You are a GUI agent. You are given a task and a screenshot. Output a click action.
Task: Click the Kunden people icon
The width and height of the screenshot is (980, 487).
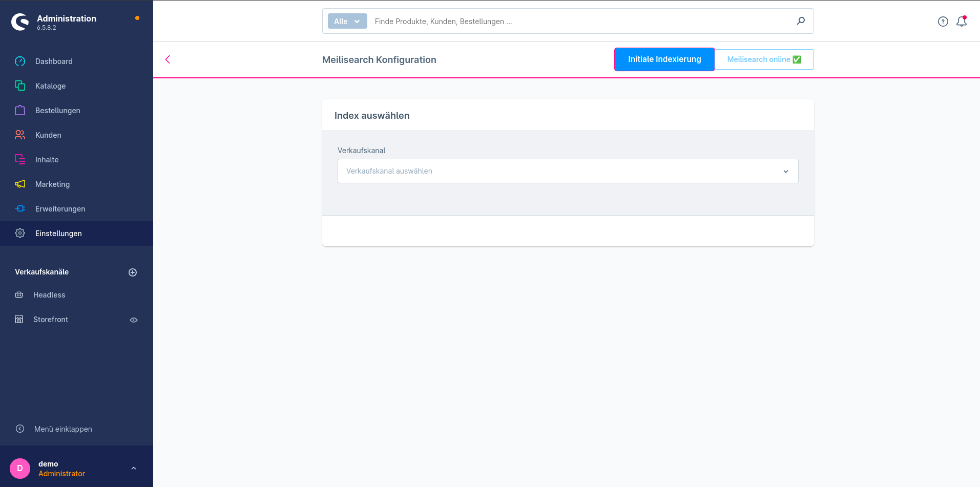pos(20,135)
